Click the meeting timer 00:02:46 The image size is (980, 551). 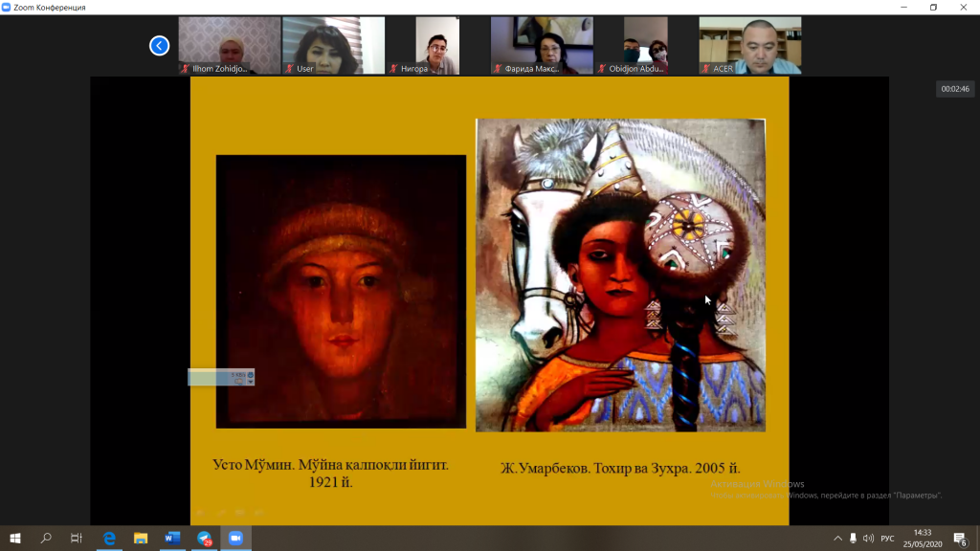coord(954,89)
